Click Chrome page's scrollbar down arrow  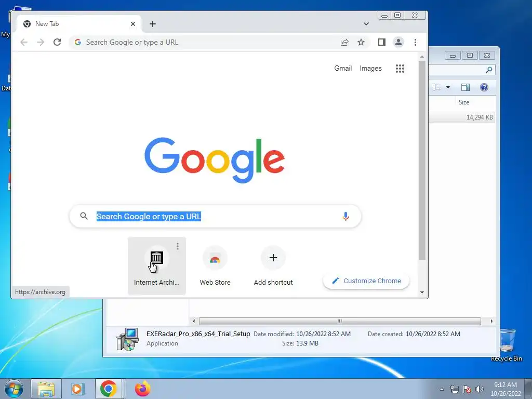[x=422, y=292]
